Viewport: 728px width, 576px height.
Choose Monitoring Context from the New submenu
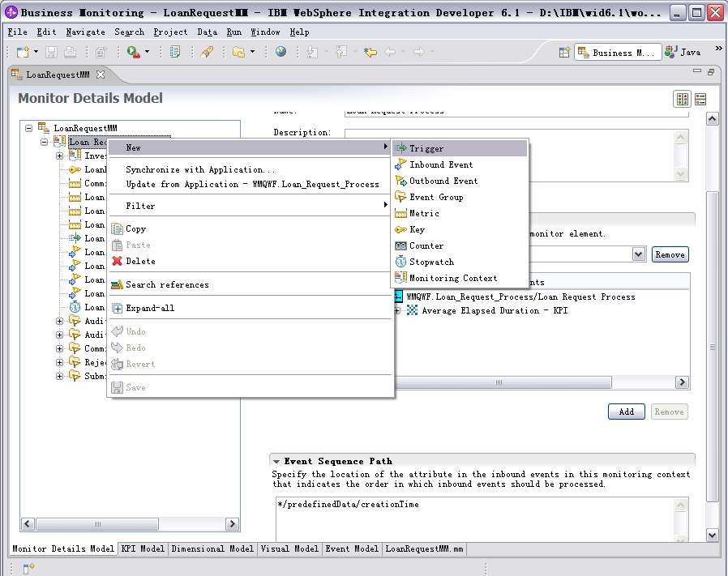click(x=460, y=279)
